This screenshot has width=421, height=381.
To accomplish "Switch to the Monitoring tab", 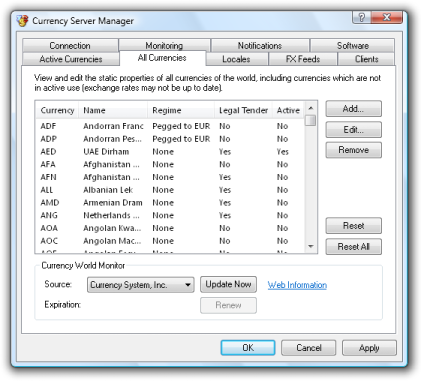I will tap(164, 46).
